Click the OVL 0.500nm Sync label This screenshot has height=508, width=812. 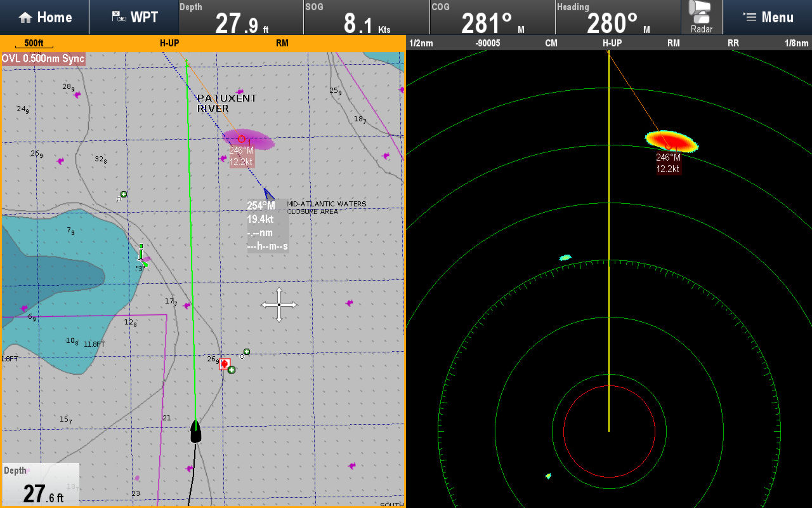[x=43, y=58]
